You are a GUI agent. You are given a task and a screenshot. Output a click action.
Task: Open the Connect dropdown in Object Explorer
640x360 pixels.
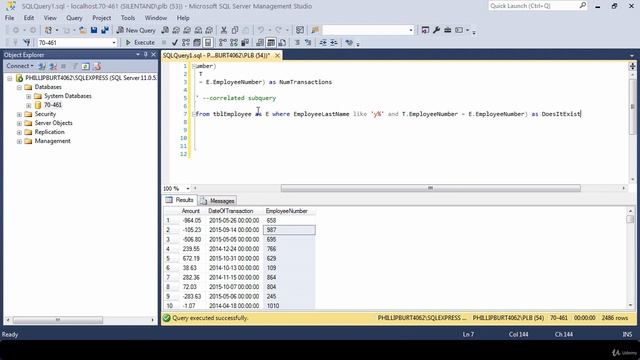[20, 66]
